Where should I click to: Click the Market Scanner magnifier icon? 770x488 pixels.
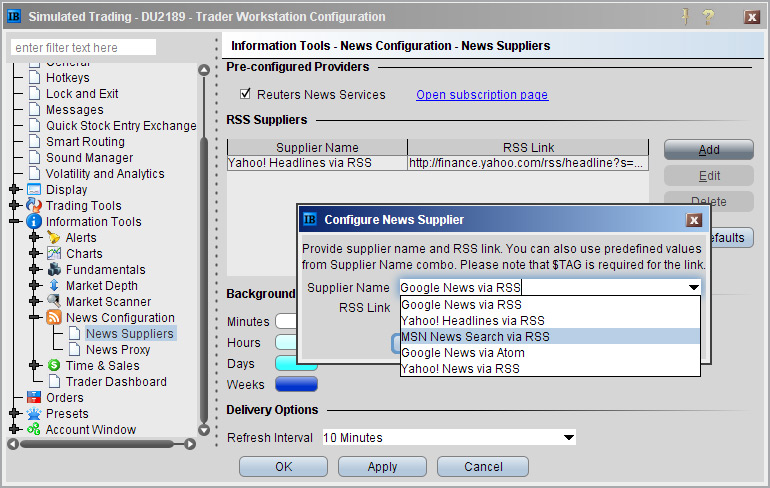(x=54, y=301)
